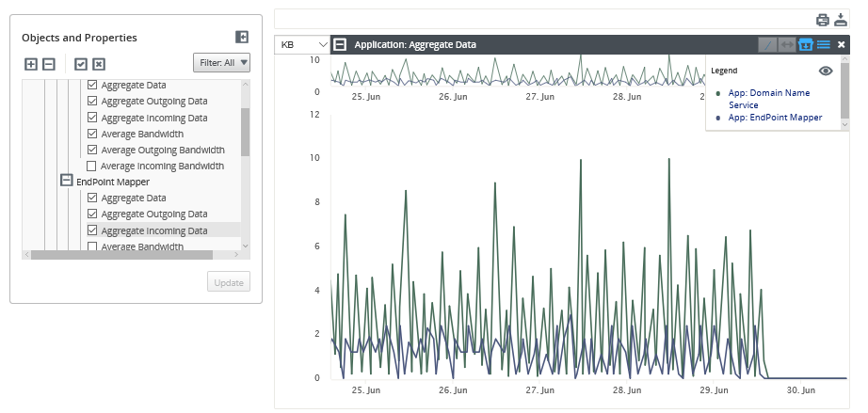
Task: Toggle the legend list icon
Action: 823,45
